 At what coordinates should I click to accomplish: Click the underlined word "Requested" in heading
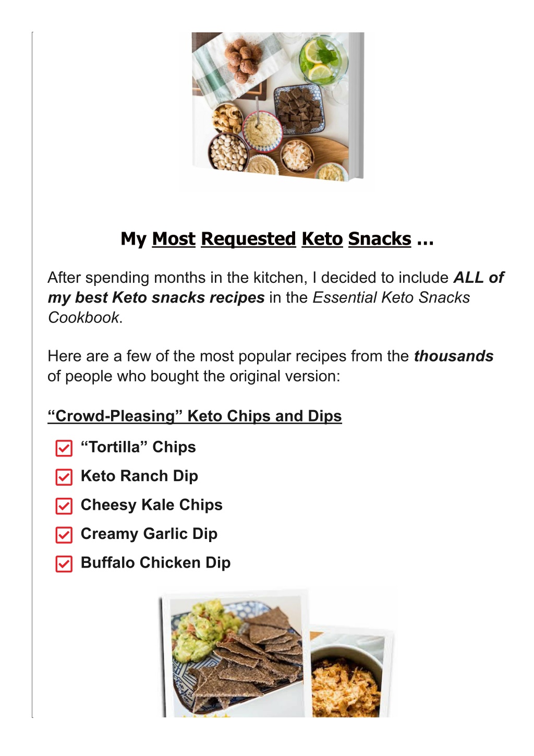248,239
